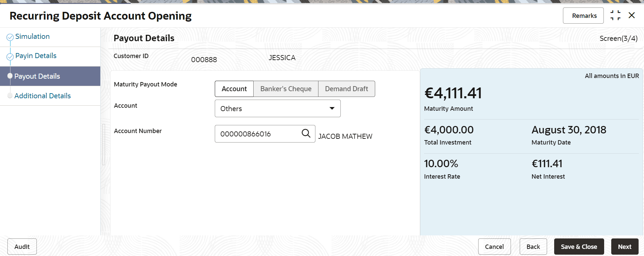
Task: Click the Additional Details step bullet
Action: tap(10, 96)
